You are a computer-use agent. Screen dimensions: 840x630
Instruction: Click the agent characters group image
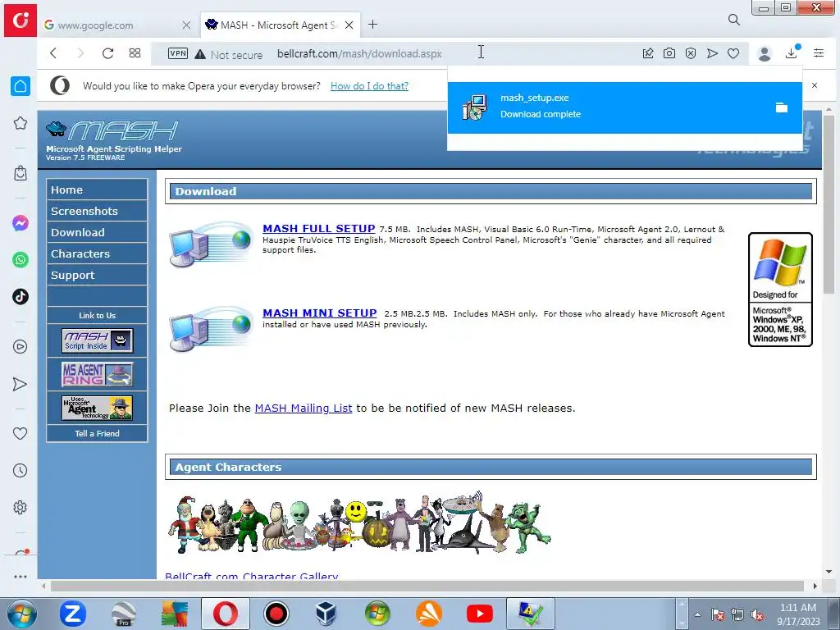[359, 523]
